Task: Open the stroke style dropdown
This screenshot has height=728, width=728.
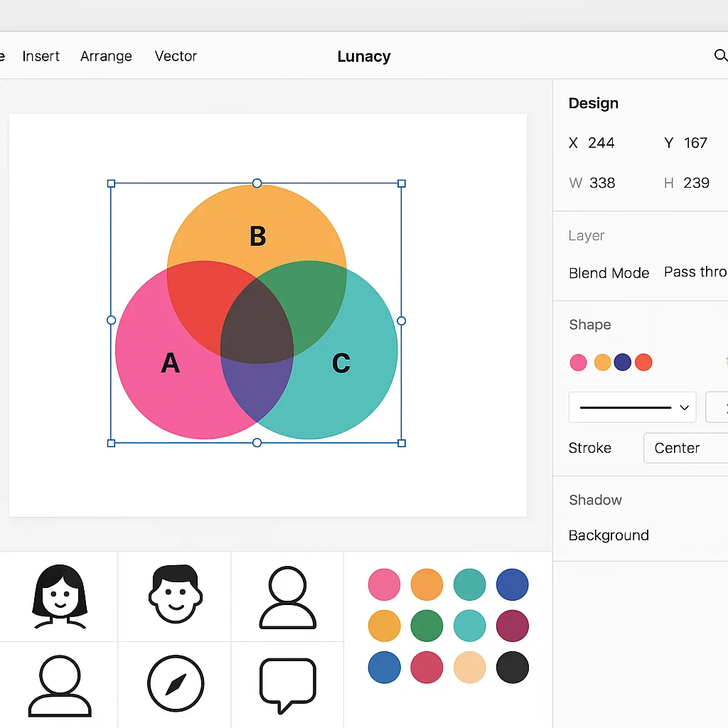Action: pyautogui.click(x=631, y=407)
